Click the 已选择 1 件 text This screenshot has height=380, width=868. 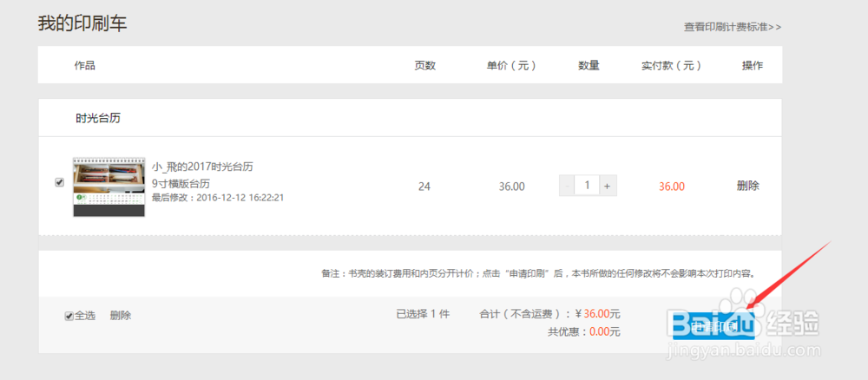(x=423, y=314)
